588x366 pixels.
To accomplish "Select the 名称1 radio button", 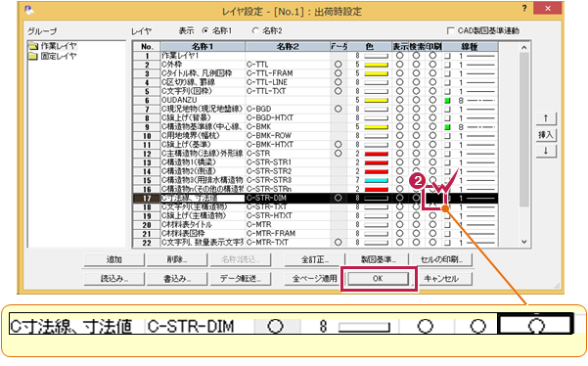I will click(x=205, y=30).
